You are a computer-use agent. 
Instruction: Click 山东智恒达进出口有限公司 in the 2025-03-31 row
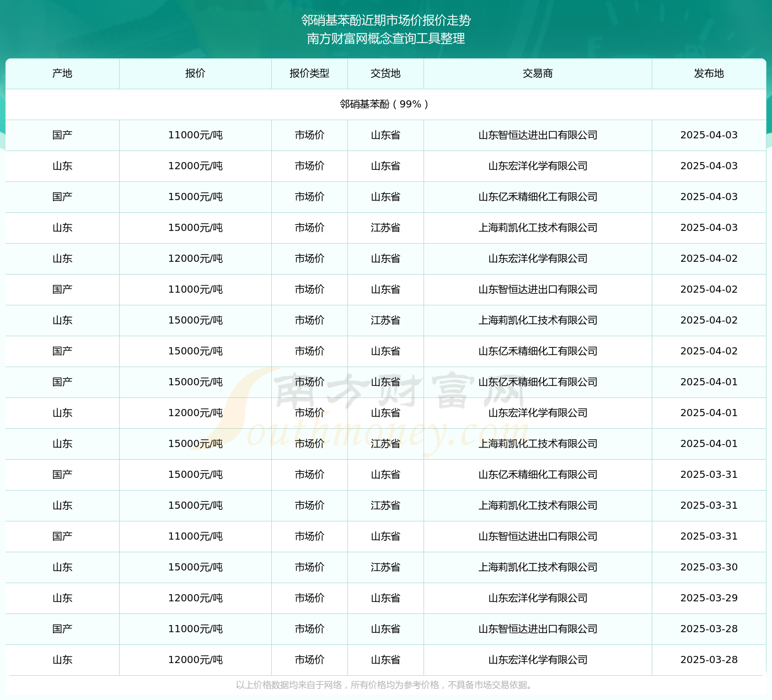538,536
